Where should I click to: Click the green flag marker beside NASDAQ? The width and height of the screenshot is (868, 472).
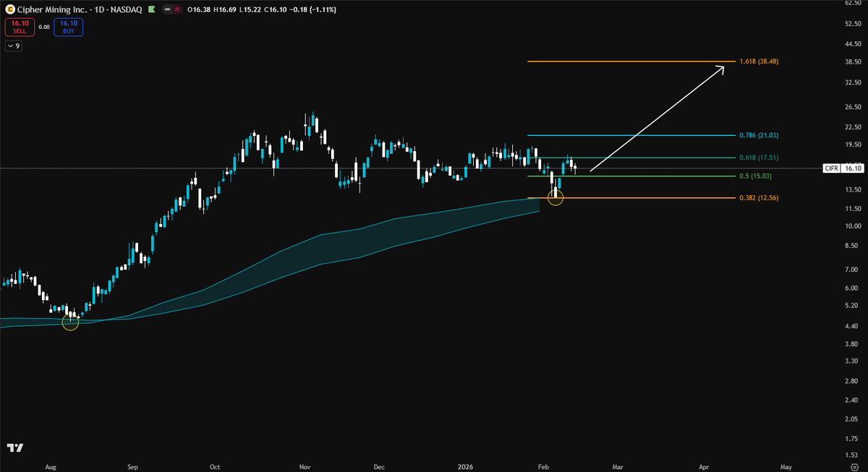tap(150, 11)
